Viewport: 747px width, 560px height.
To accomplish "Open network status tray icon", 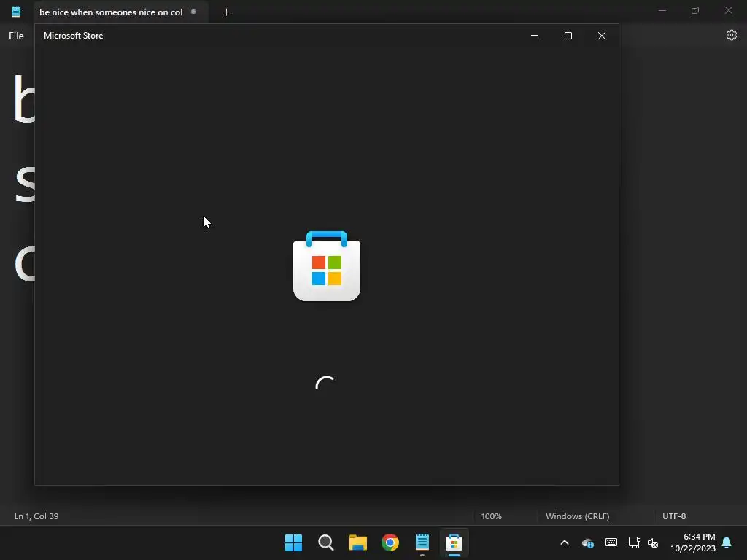I will [x=634, y=542].
